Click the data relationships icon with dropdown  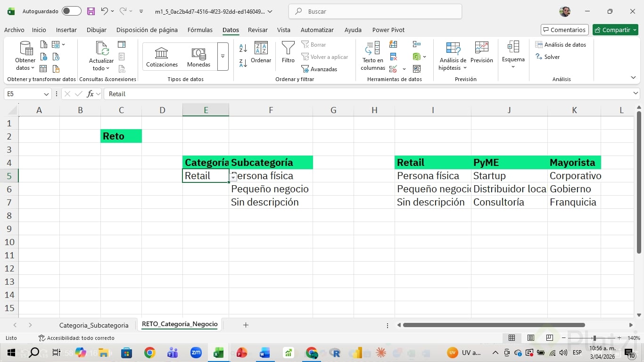(419, 57)
